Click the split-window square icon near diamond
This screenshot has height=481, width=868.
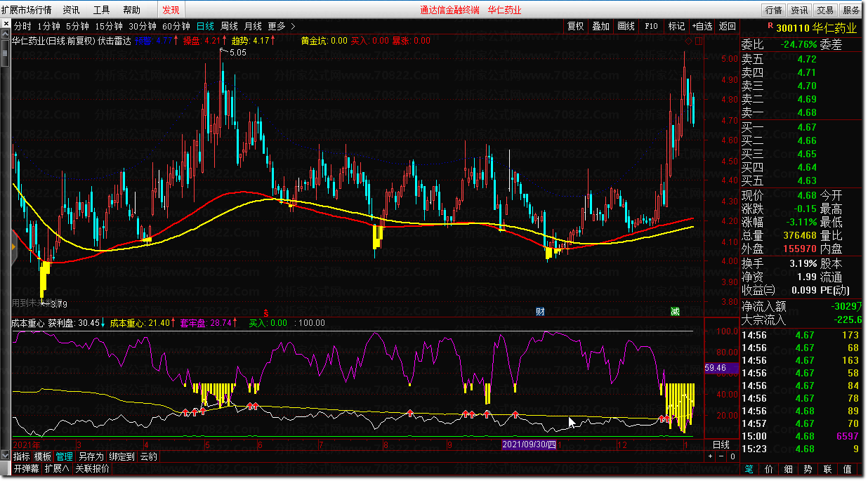(698, 41)
